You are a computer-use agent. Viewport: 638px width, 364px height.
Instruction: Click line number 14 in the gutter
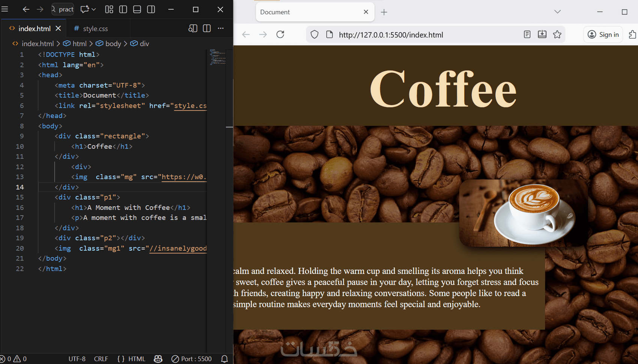click(x=20, y=187)
